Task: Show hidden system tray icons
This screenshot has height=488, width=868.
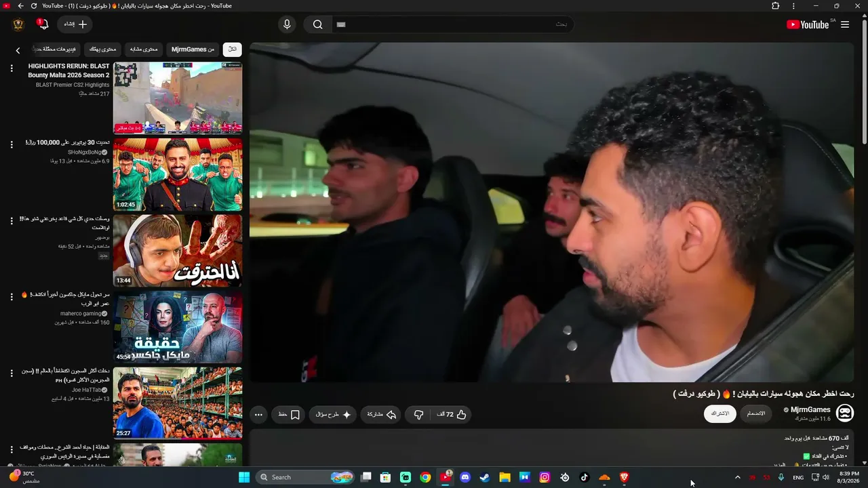Action: [x=738, y=477]
